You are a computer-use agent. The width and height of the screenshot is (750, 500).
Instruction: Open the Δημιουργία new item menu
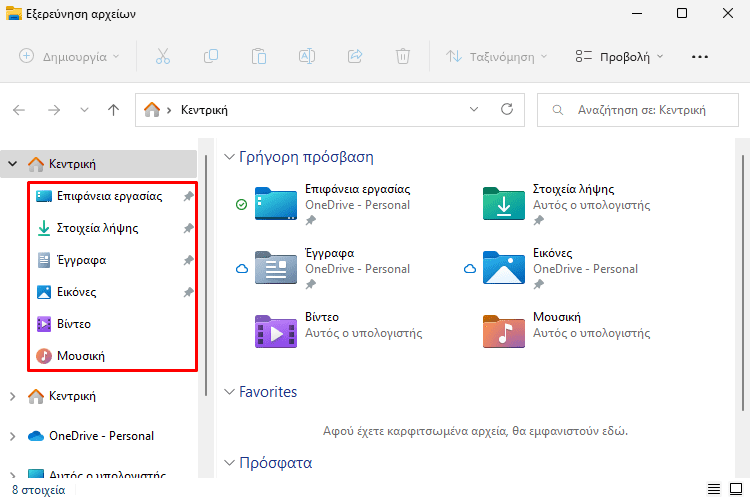point(69,56)
